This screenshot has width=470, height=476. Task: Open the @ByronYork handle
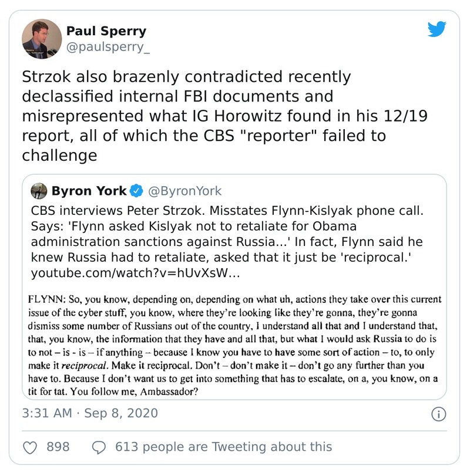coord(184,191)
